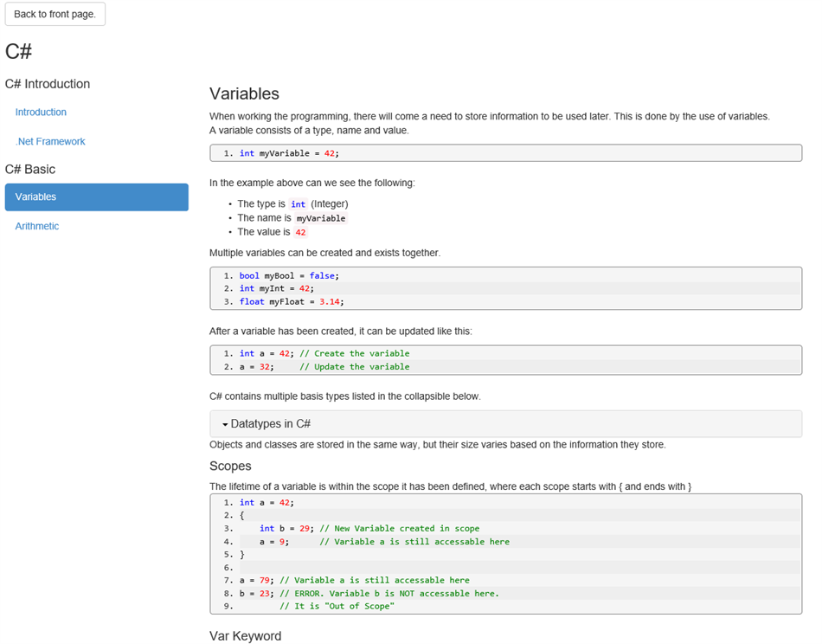Viewport: 822px width, 644px height.
Task: Click the code line int myVariable = 42
Action: 289,153
